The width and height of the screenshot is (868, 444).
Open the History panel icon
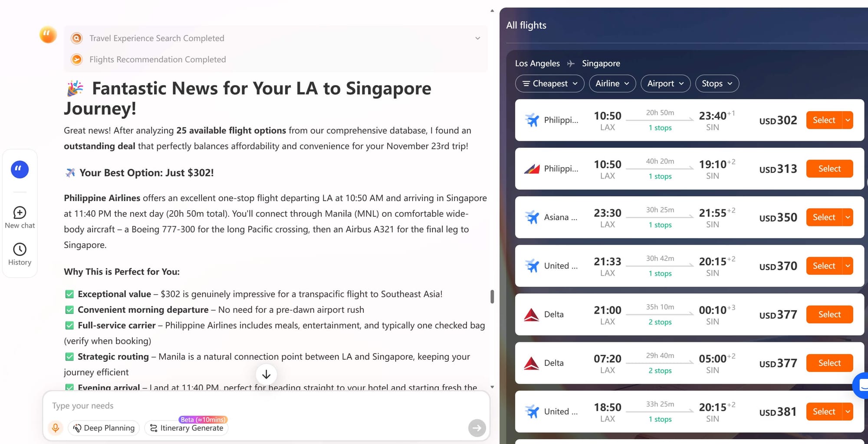pyautogui.click(x=20, y=254)
